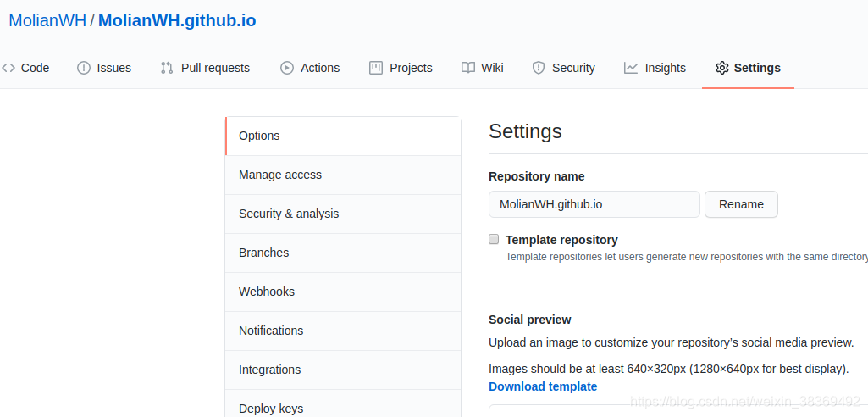This screenshot has height=417, width=868.
Task: Click the Repository name label
Action: 536,176
